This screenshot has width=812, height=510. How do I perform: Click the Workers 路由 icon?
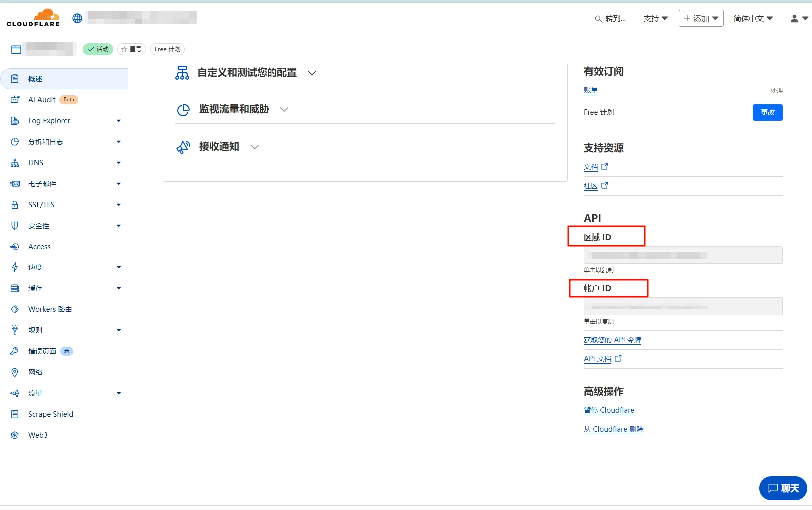15,309
